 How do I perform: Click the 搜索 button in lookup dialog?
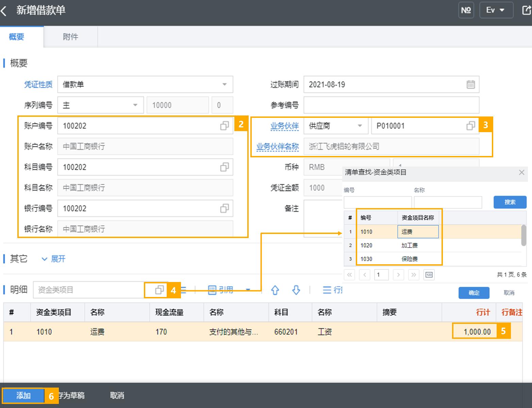pyautogui.click(x=510, y=202)
